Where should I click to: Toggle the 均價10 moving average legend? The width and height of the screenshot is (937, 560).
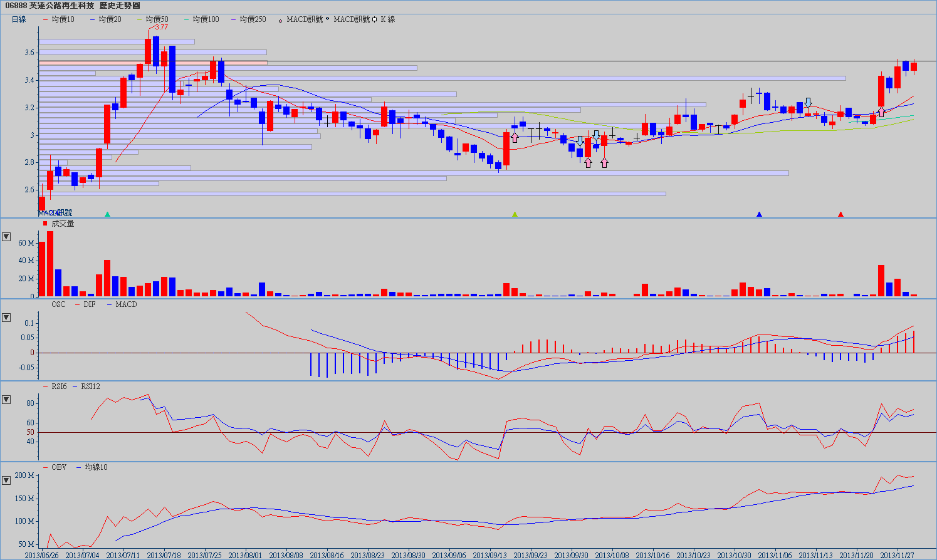click(x=58, y=19)
